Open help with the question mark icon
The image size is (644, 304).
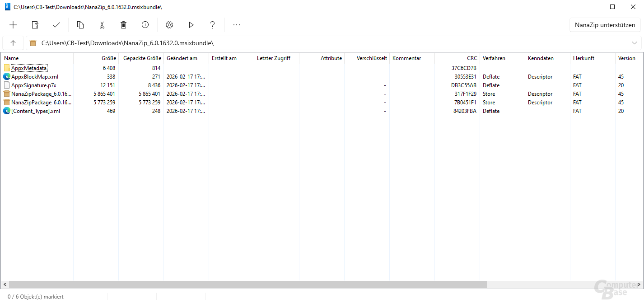(x=213, y=25)
